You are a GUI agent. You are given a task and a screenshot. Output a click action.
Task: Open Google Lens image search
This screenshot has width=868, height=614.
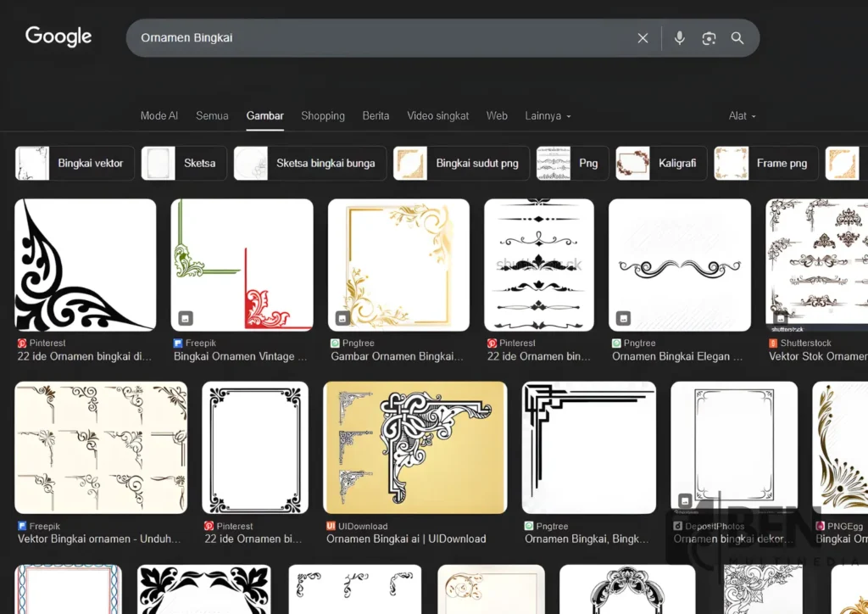click(709, 38)
